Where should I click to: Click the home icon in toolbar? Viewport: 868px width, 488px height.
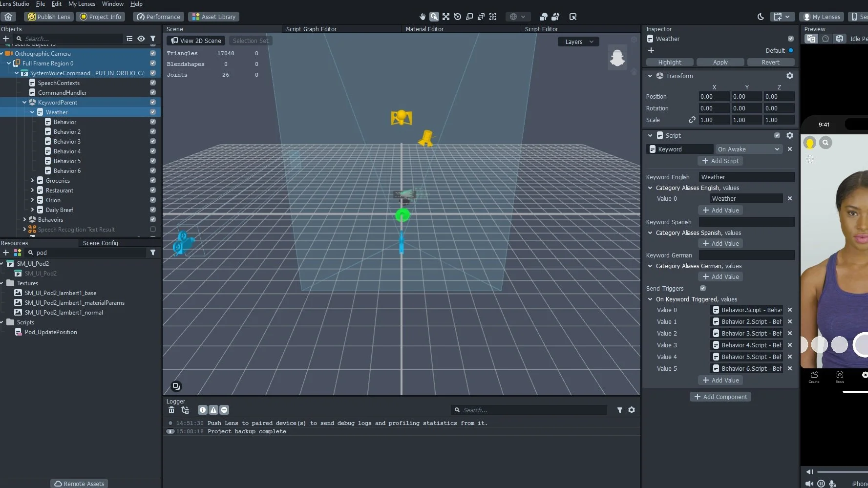point(8,17)
